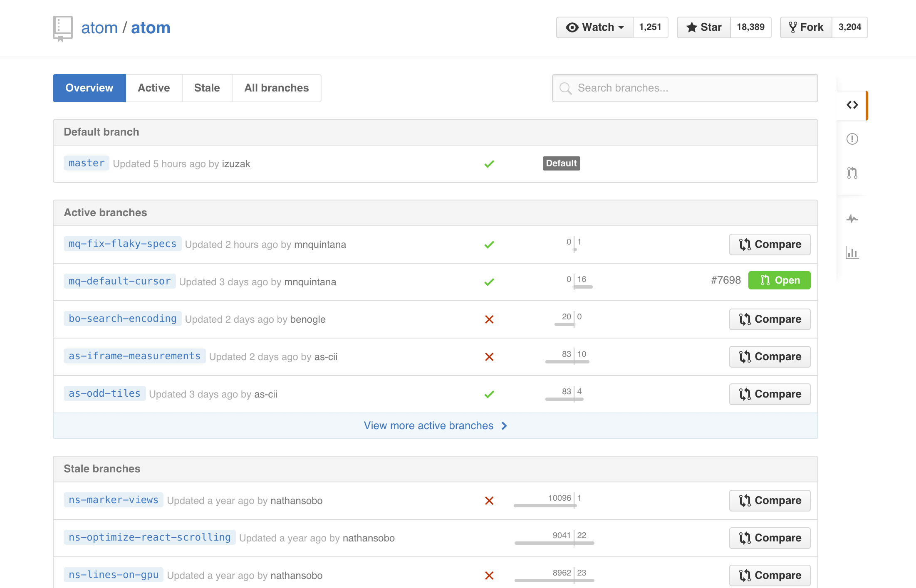Click the master branch green check status
This screenshot has height=588, width=916.
[x=489, y=164]
